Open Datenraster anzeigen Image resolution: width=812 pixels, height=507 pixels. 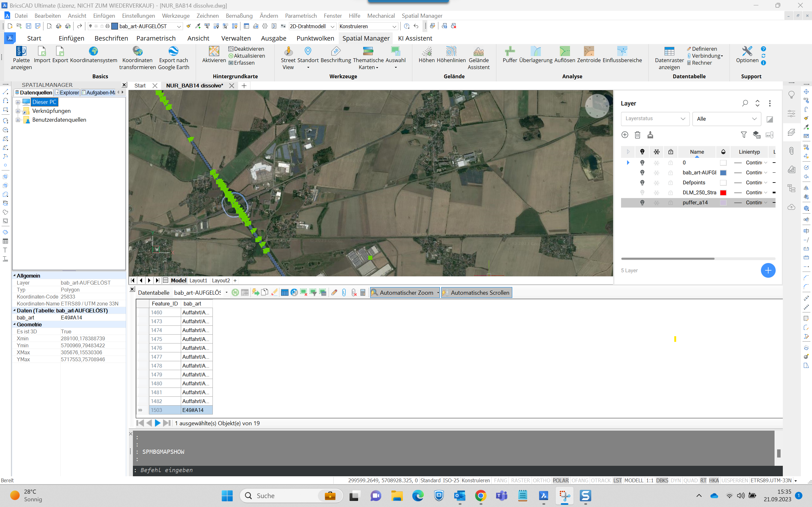(x=669, y=52)
